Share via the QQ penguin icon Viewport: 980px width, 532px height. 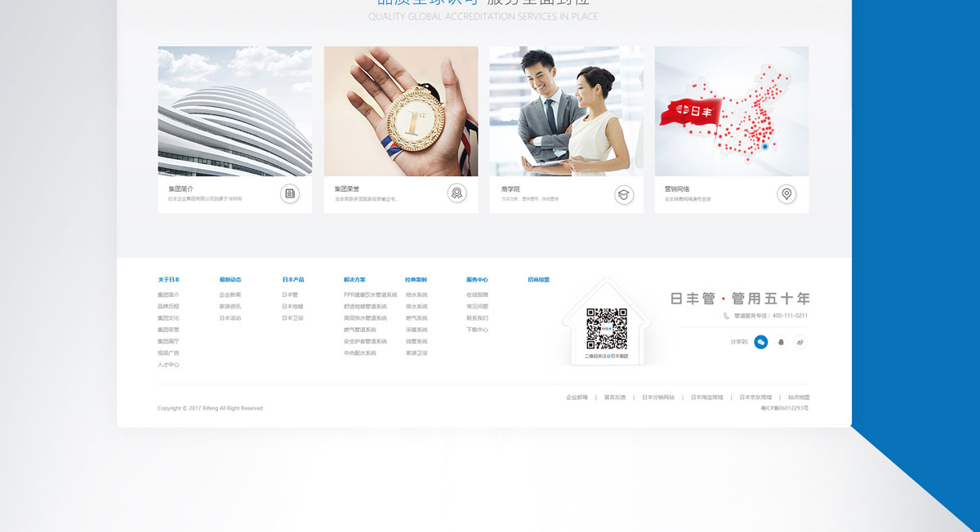(x=781, y=342)
